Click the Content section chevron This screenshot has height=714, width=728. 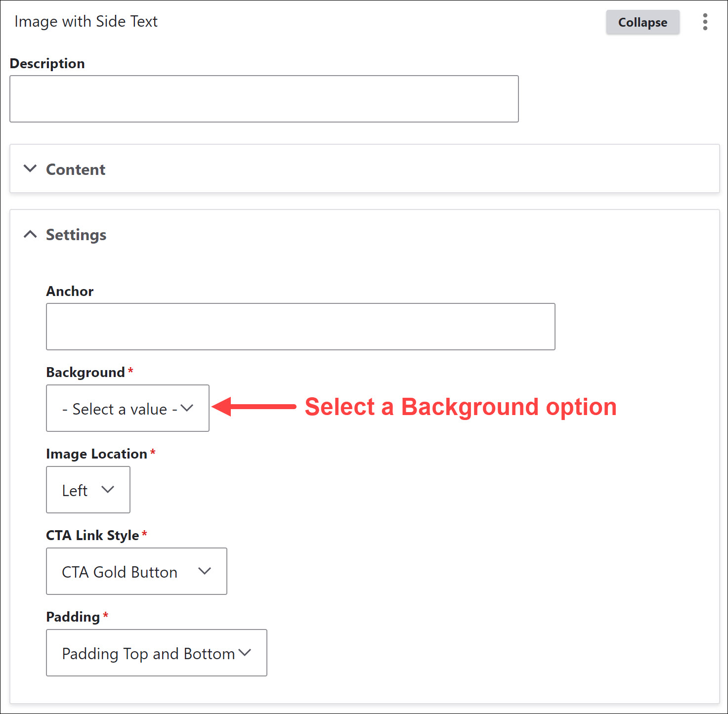30,169
